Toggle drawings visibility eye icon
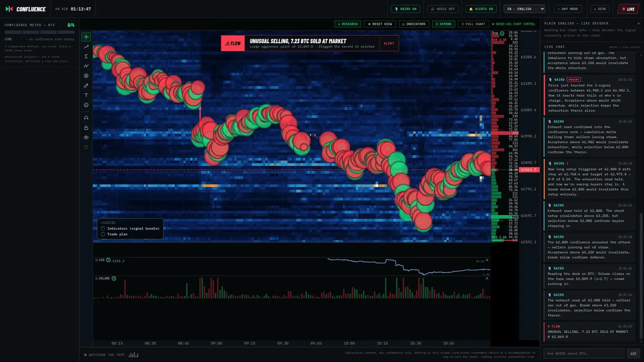 (86, 137)
